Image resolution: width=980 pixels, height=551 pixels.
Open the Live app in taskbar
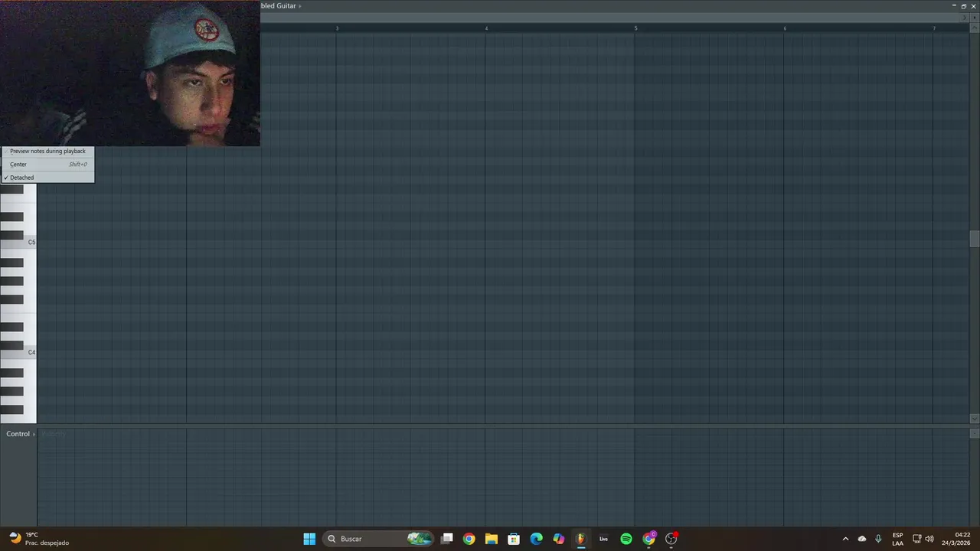603,539
